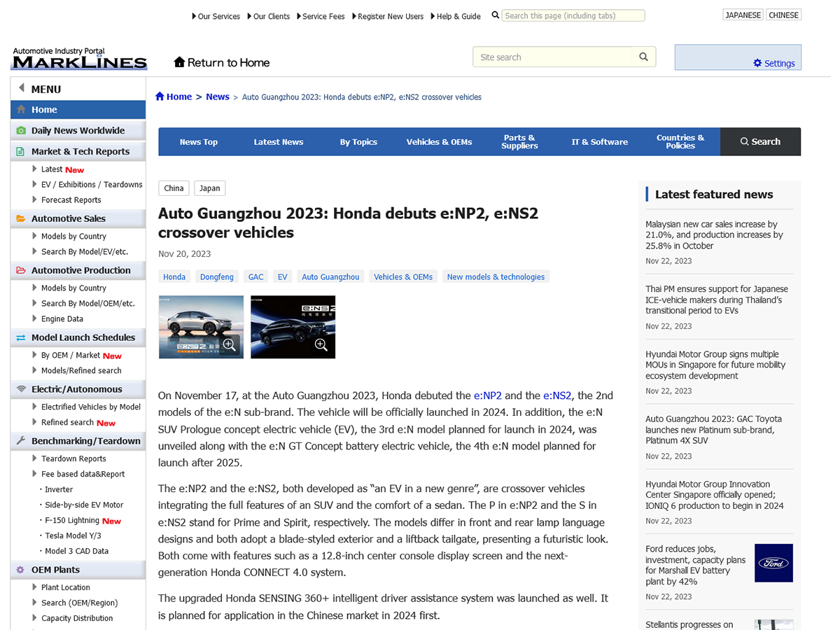
Task: Select the By Topics tab
Action: (x=358, y=141)
